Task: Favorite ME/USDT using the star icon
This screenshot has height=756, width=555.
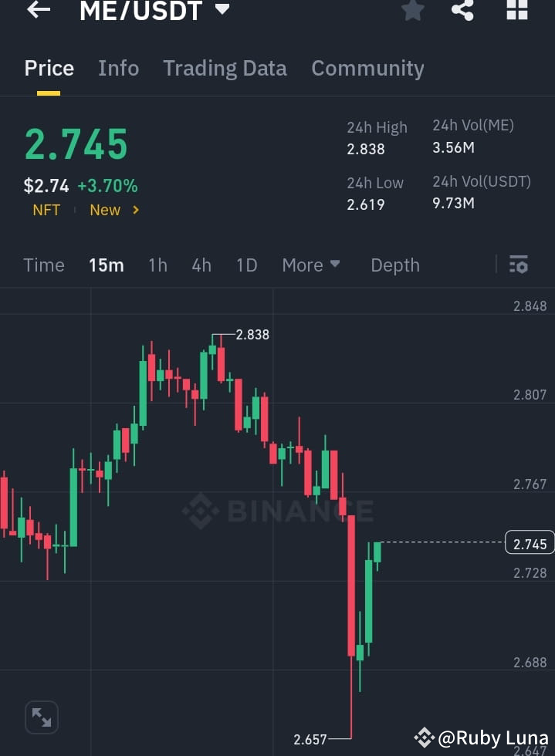Action: [412, 11]
